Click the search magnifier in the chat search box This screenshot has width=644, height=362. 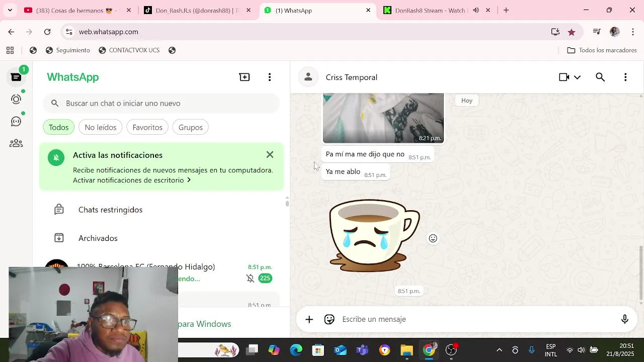55,103
